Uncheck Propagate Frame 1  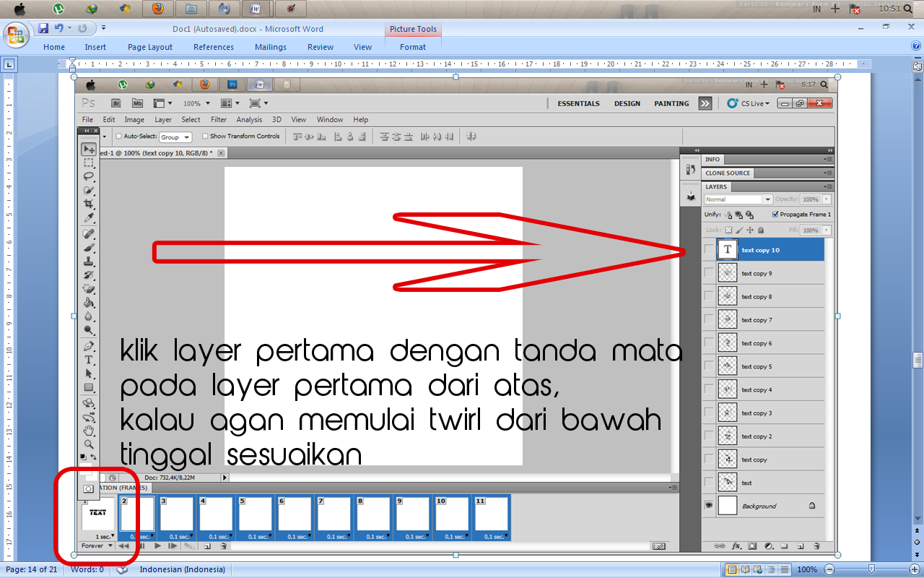[777, 214]
